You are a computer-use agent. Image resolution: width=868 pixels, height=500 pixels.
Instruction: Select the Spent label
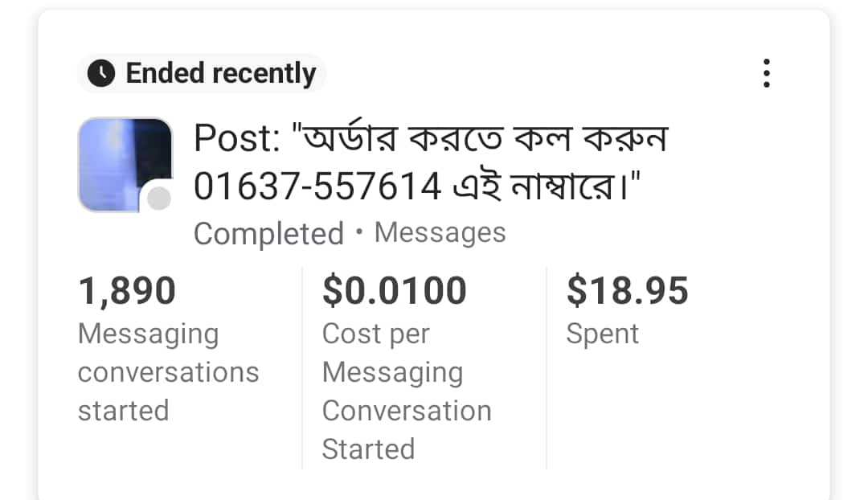pos(603,333)
